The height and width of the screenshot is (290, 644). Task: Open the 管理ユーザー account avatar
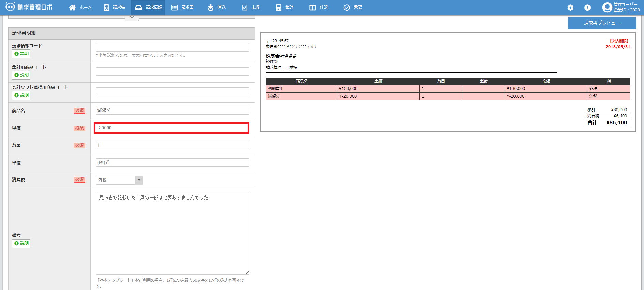[607, 7]
